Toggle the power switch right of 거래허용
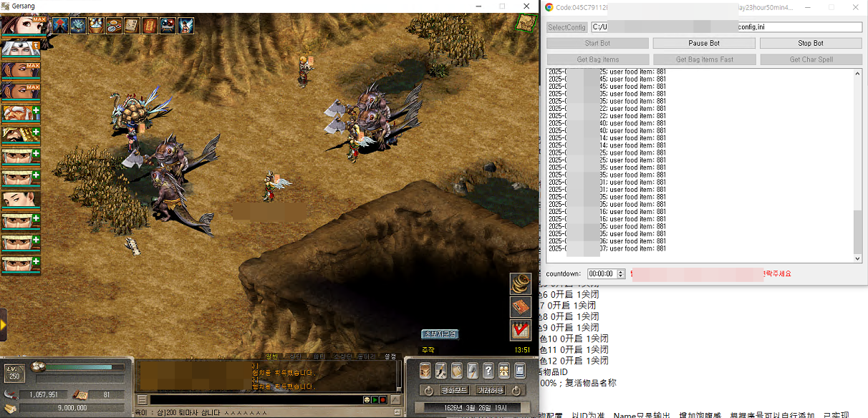 pyautogui.click(x=518, y=391)
